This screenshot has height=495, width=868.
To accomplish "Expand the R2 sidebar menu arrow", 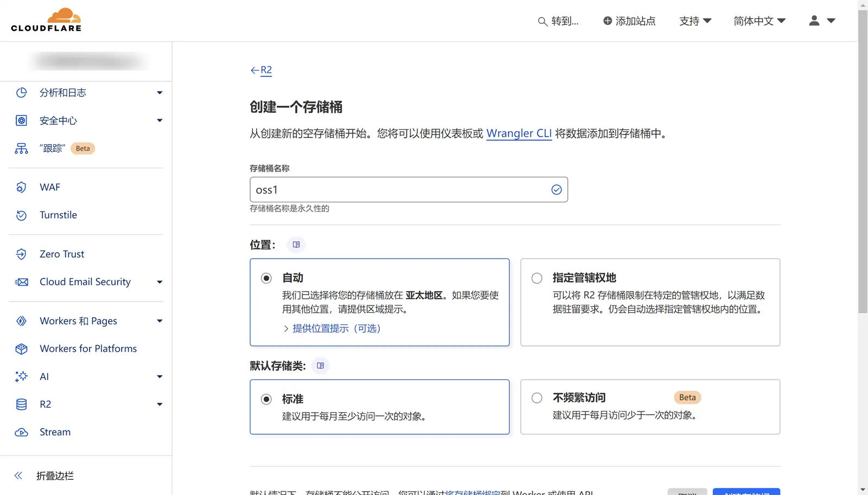I will [159, 404].
